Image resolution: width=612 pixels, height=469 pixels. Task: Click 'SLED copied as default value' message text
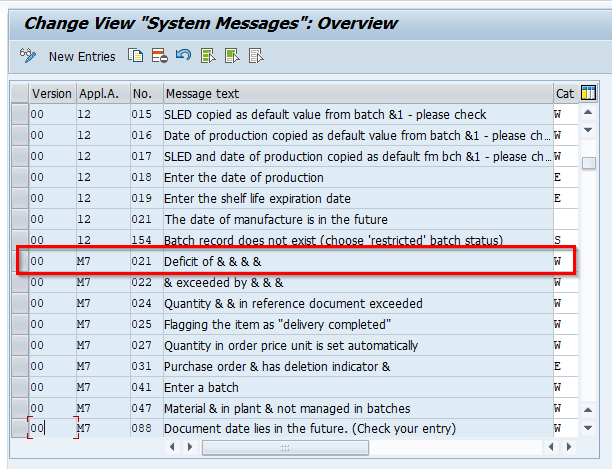point(326,114)
